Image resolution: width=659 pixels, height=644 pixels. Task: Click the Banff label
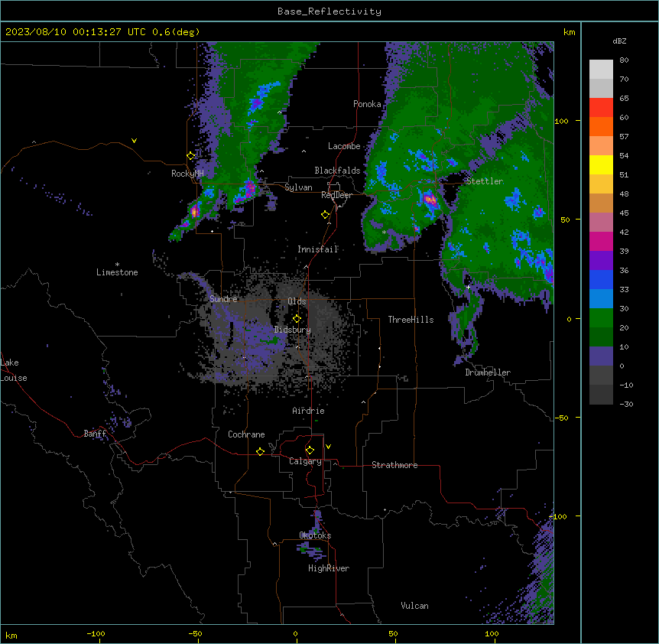(x=95, y=434)
